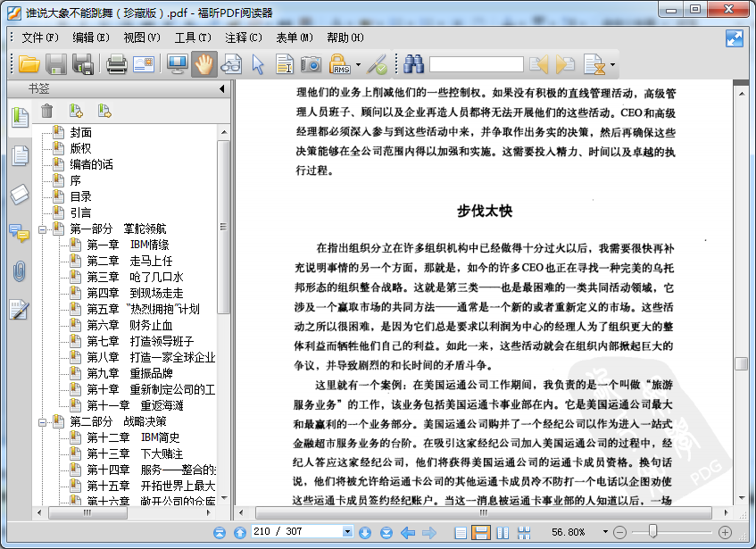
Task: Click the document vertical scrollbar thumb
Action: pos(741,364)
